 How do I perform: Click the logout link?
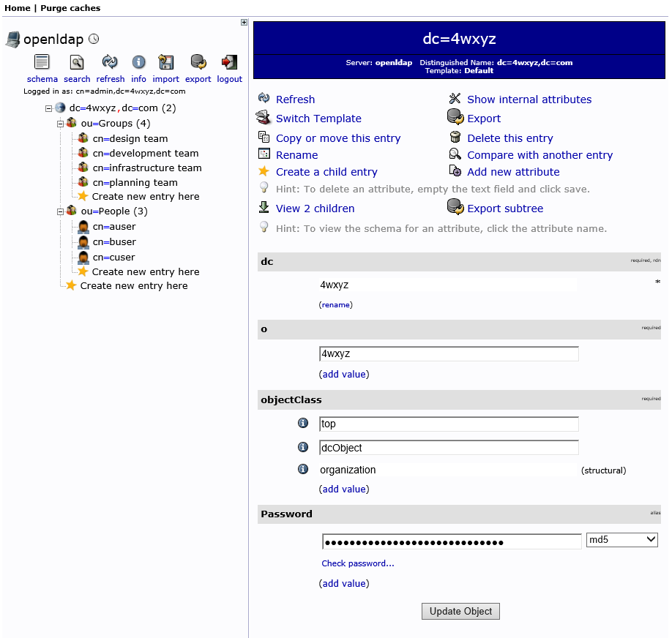tap(229, 79)
